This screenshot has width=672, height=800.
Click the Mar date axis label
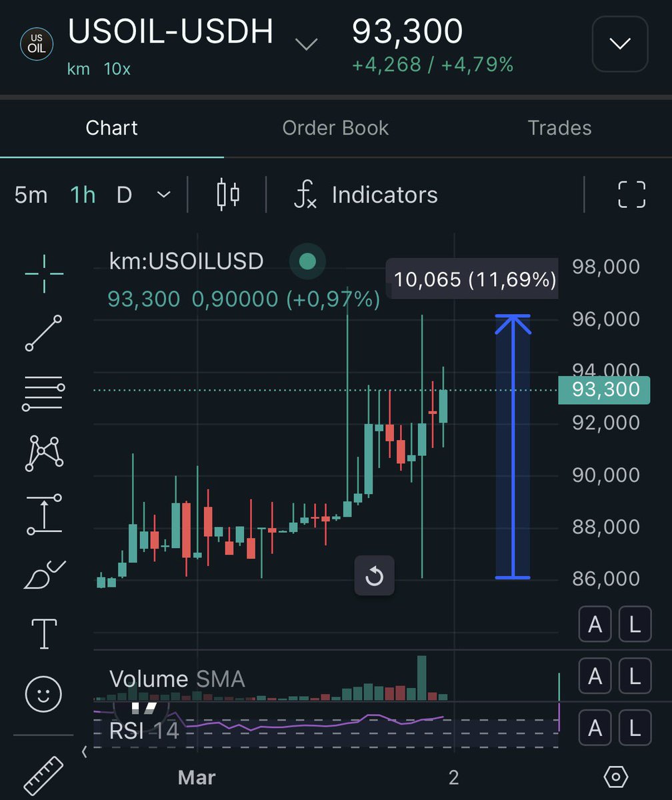point(197,777)
